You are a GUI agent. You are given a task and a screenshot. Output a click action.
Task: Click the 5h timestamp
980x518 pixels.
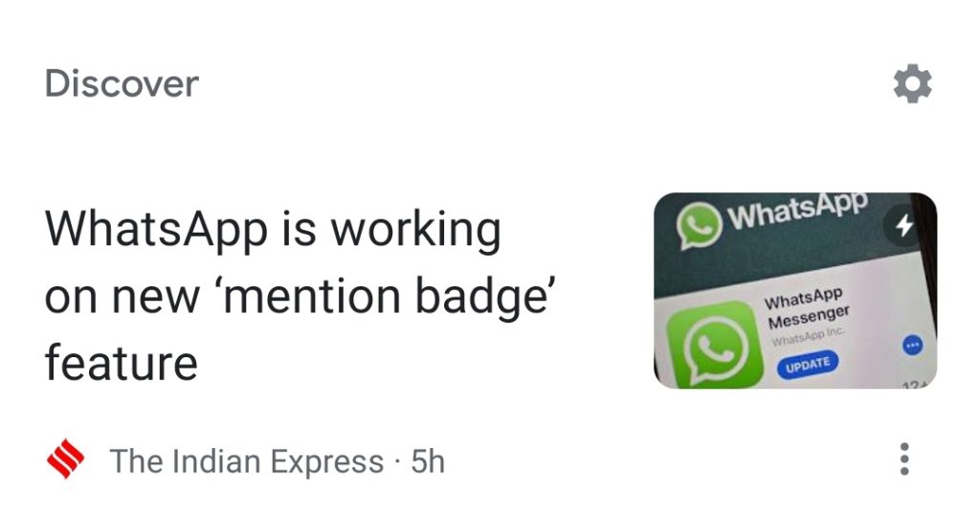point(428,462)
